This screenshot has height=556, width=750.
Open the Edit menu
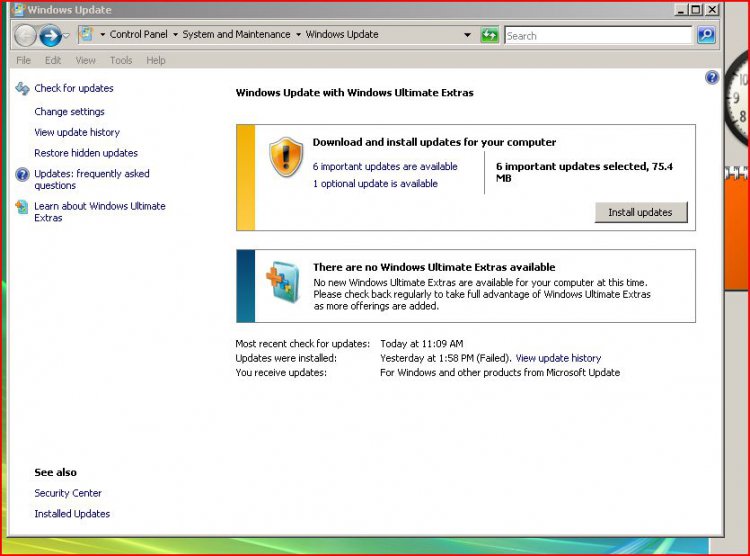click(x=53, y=60)
